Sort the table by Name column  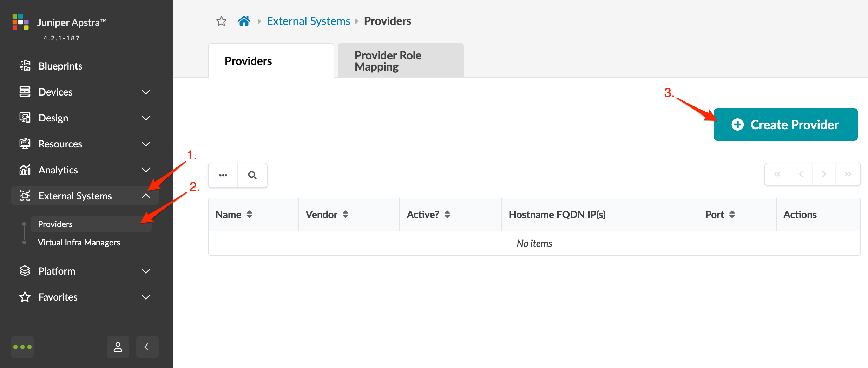[x=249, y=214]
